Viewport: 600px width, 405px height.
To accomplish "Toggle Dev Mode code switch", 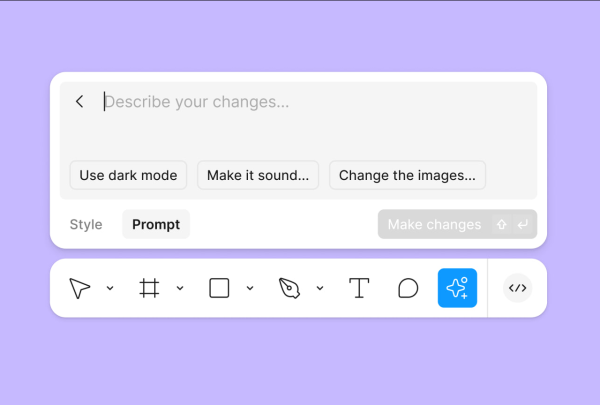I will 517,288.
